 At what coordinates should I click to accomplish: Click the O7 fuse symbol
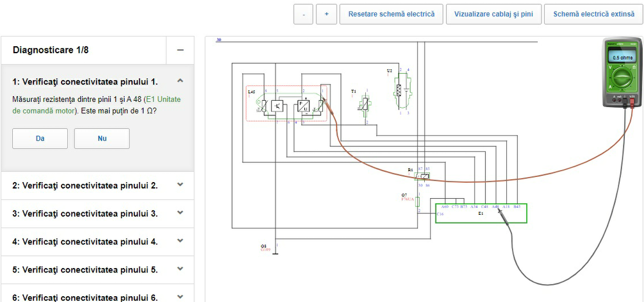pos(418,201)
